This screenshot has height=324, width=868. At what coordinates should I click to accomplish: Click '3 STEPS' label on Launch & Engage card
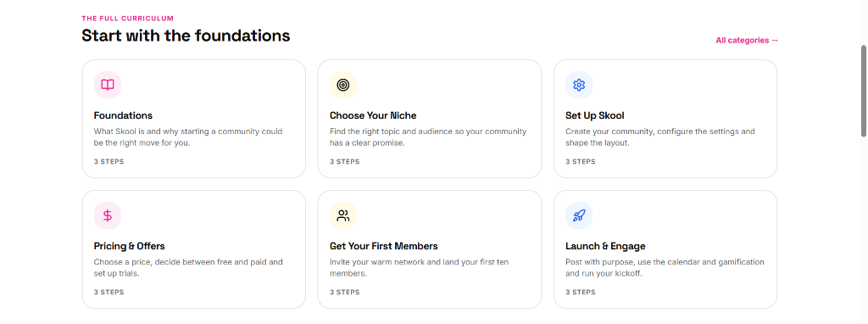pos(580,292)
